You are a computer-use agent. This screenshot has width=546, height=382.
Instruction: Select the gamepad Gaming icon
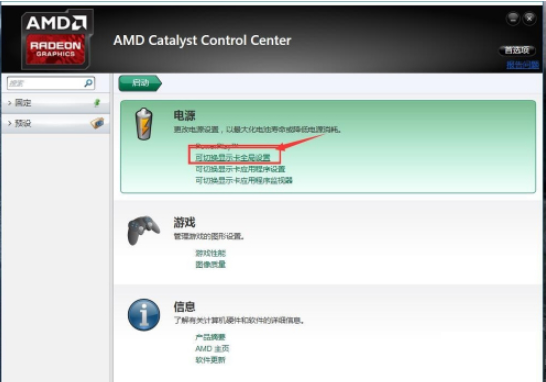pos(143,230)
